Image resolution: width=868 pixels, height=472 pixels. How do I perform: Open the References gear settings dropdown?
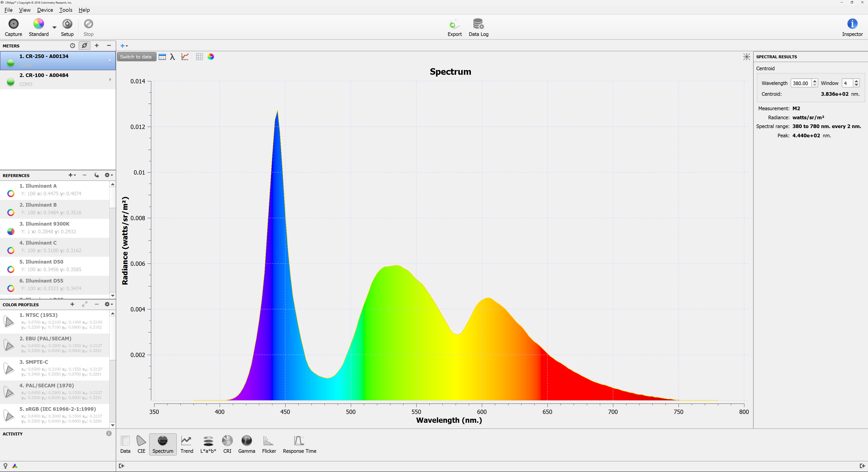(108, 175)
